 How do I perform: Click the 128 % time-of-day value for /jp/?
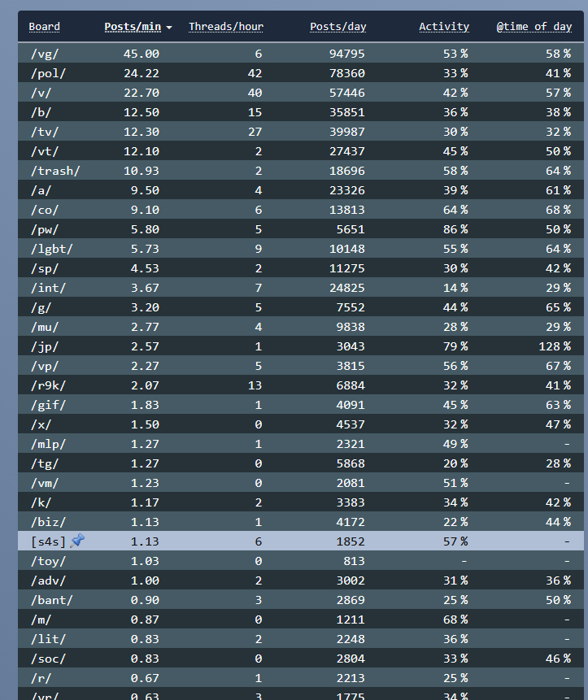point(555,346)
